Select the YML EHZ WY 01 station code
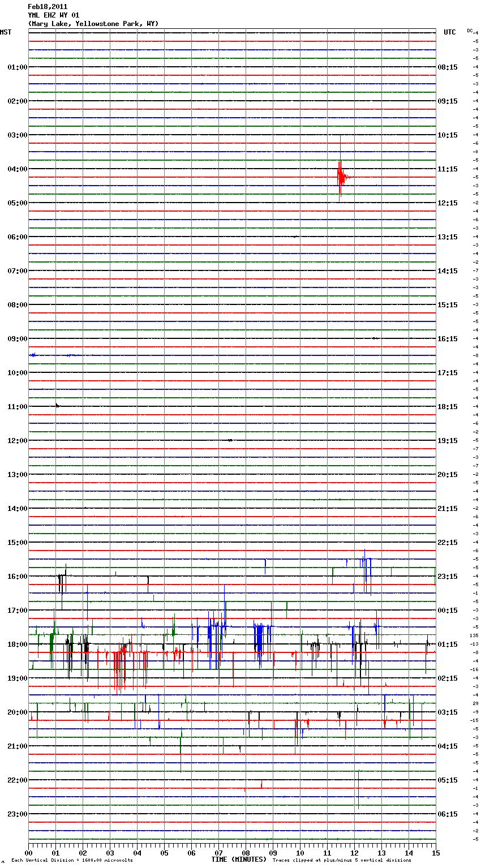The image size is (481, 868). 54,15
